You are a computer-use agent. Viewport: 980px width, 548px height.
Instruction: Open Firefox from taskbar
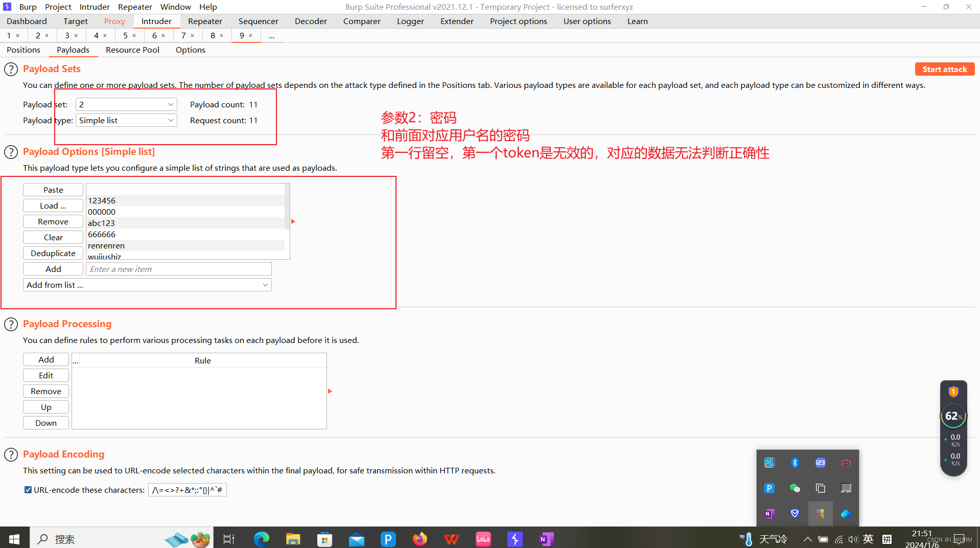click(x=420, y=539)
